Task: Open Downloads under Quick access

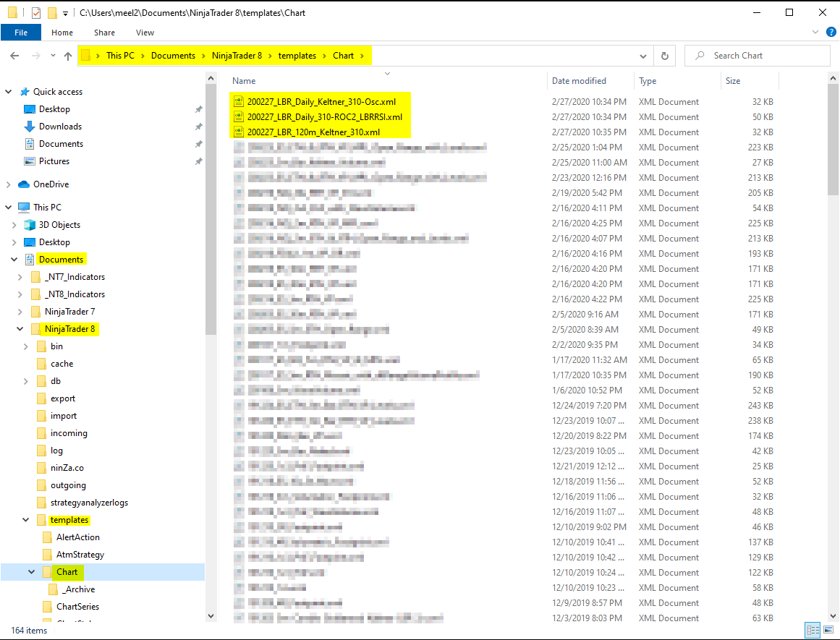Action: click(60, 127)
